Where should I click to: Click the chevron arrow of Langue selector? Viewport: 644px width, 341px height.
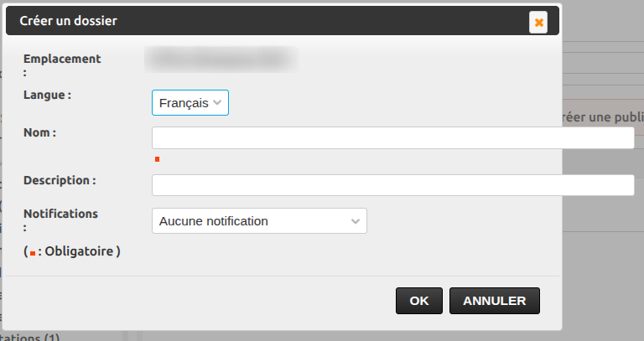[x=217, y=103]
